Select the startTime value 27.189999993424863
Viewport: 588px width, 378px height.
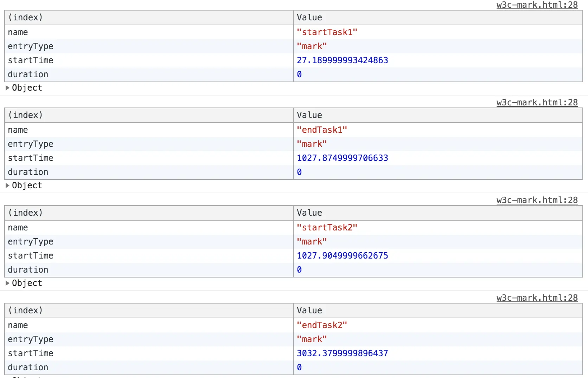342,60
